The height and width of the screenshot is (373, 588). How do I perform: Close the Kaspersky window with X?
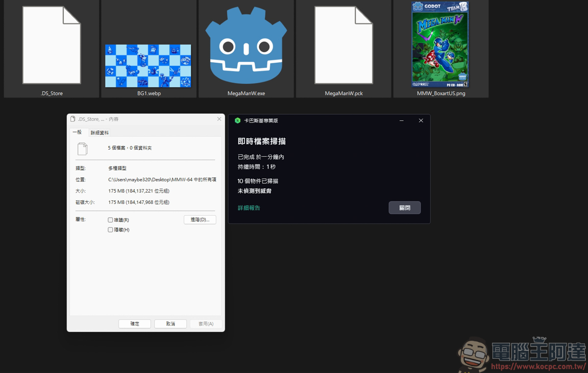click(421, 121)
